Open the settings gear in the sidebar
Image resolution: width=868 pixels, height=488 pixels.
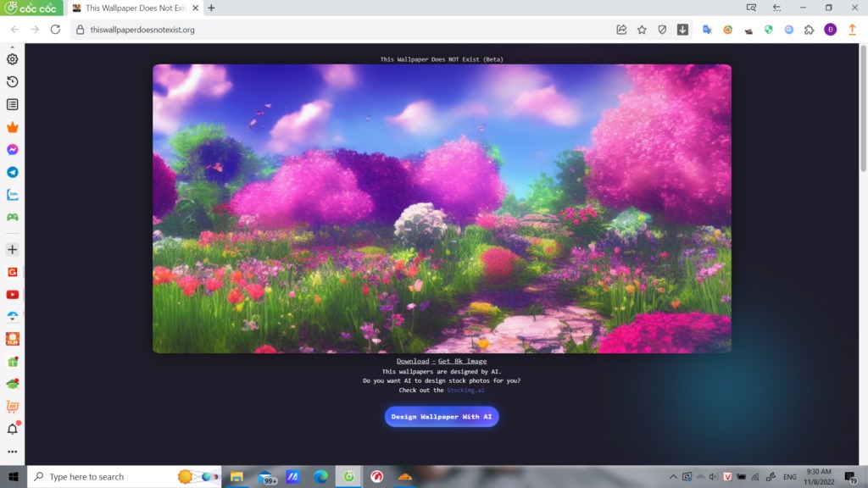point(12,59)
